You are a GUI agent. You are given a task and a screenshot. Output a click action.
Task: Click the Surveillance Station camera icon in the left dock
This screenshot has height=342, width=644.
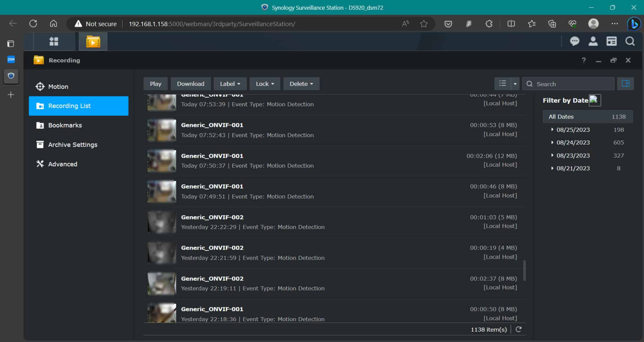11,76
